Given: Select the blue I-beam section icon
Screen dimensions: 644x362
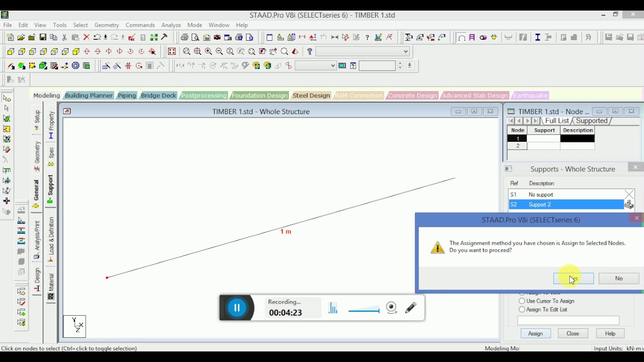Looking at the screenshot, I should coord(537,37).
